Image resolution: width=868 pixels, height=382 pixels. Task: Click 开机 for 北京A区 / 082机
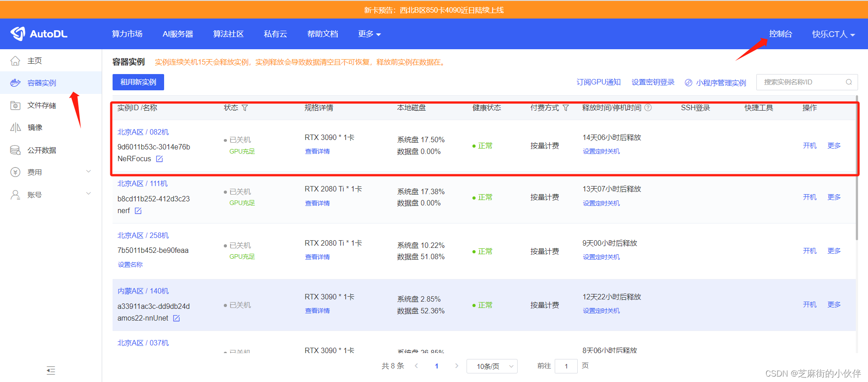click(x=810, y=145)
